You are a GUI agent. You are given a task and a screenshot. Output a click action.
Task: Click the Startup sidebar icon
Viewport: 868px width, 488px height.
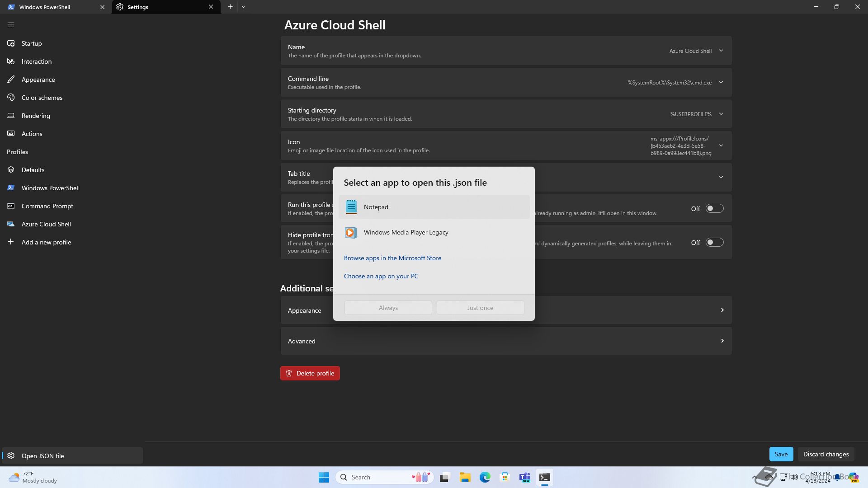click(x=11, y=43)
